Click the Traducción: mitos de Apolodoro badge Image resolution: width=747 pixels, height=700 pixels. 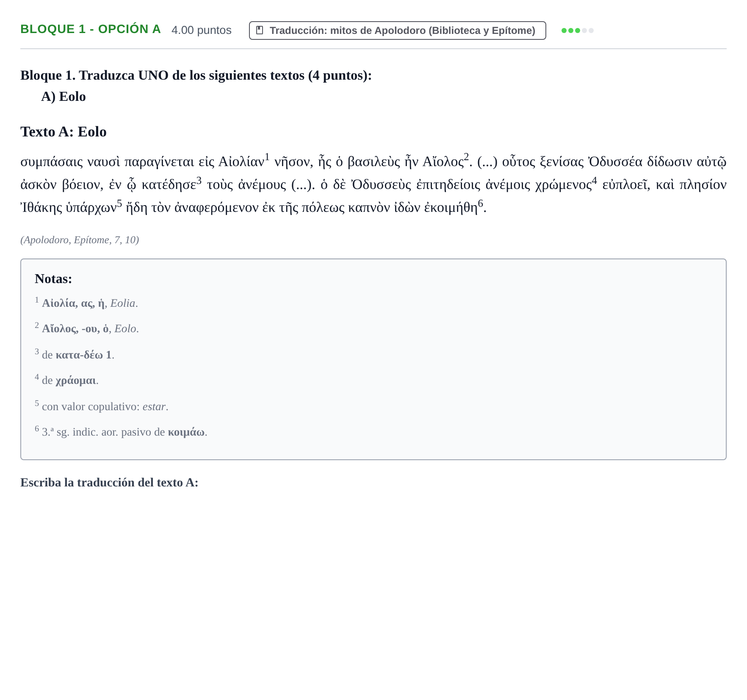point(397,31)
